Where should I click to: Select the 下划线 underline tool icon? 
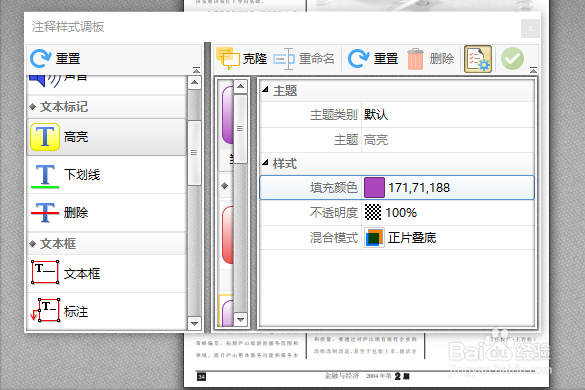[x=45, y=175]
